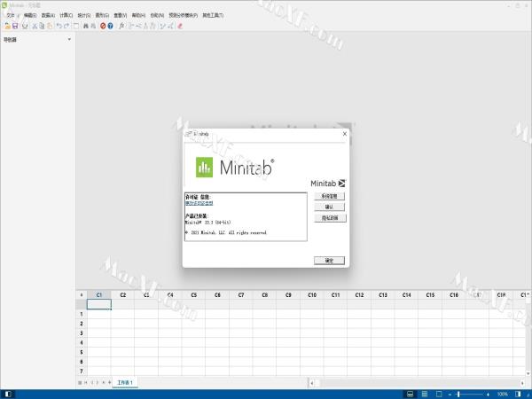532x399 pixels.
Task: Open the Predictive Analytics Module (P) menu
Action: coord(184,15)
